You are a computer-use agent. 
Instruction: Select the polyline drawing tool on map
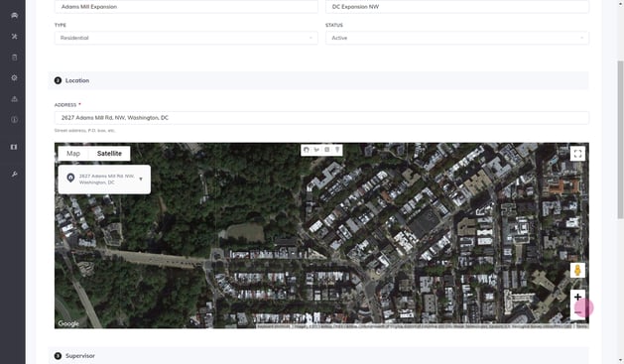pos(316,150)
